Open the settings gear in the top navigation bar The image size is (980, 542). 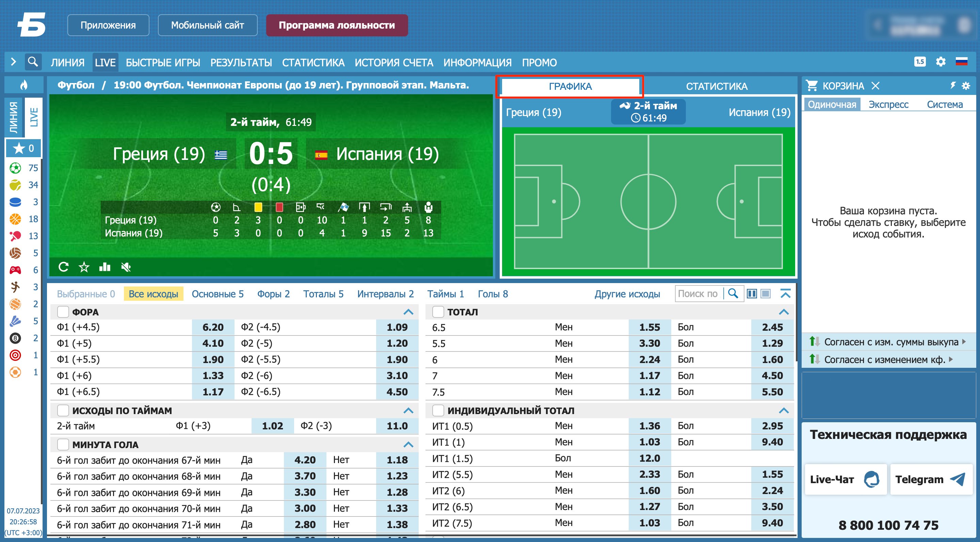[x=941, y=62]
